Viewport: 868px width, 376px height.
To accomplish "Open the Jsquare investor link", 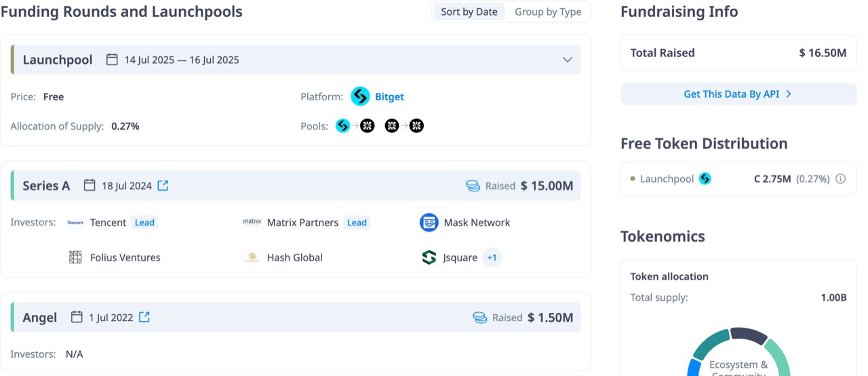I will [x=460, y=258].
